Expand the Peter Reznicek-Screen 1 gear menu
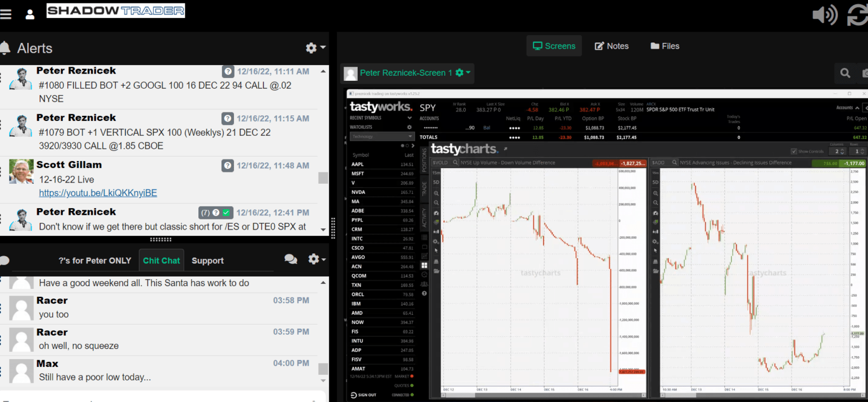Image resolution: width=868 pixels, height=402 pixels. pyautogui.click(x=461, y=73)
